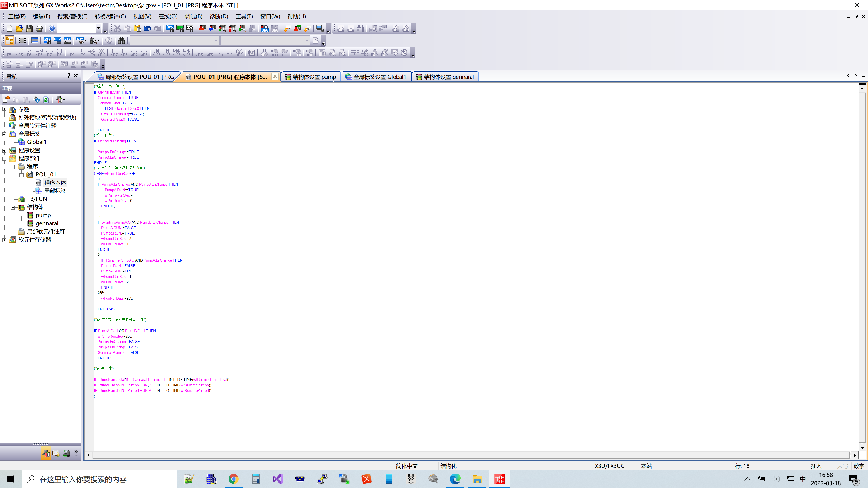Toggle the component selection chip icon

22,41
